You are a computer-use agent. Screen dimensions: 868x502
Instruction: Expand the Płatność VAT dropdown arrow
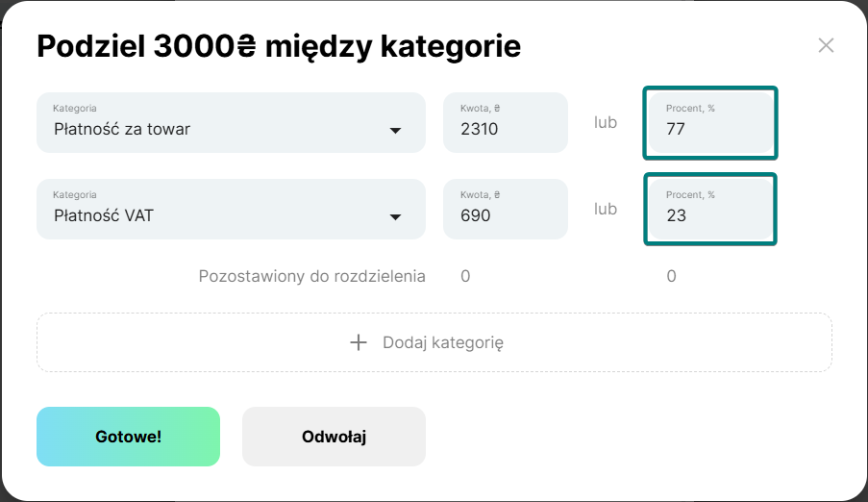coord(395,217)
